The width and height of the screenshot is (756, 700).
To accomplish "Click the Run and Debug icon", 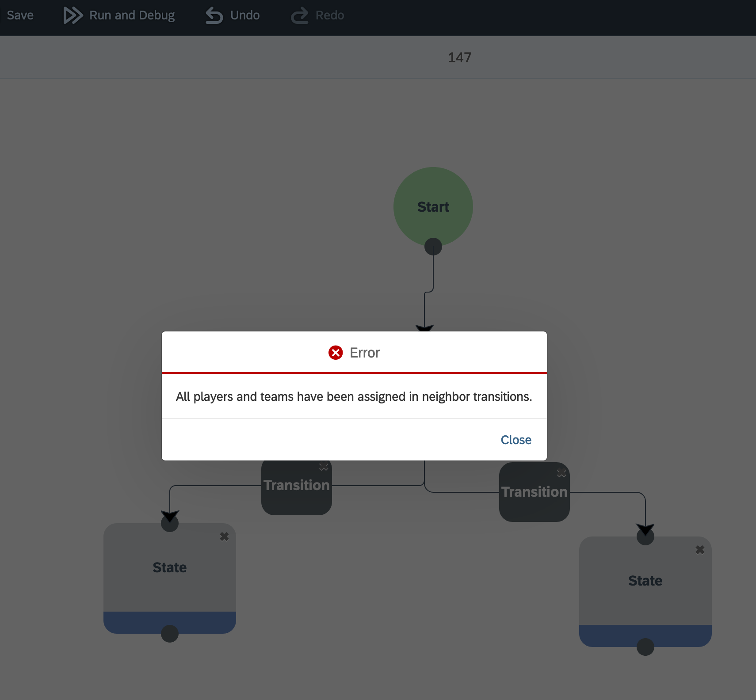I will [x=73, y=15].
